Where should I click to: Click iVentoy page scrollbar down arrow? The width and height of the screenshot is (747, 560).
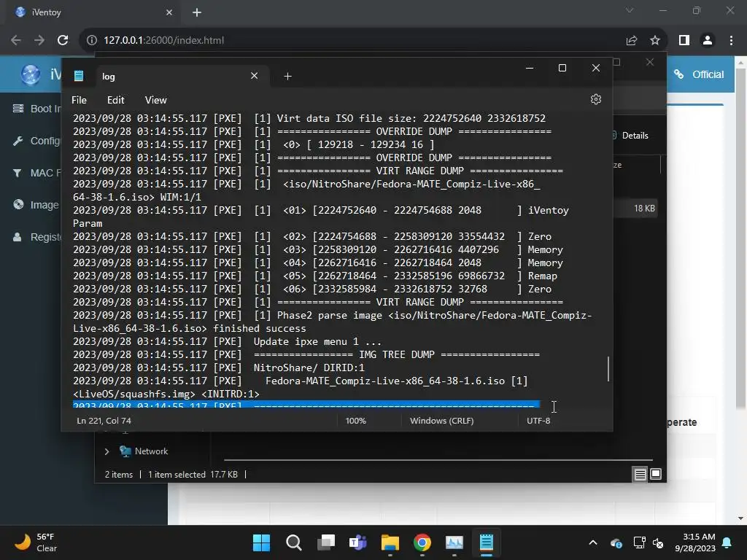pyautogui.click(x=741, y=518)
